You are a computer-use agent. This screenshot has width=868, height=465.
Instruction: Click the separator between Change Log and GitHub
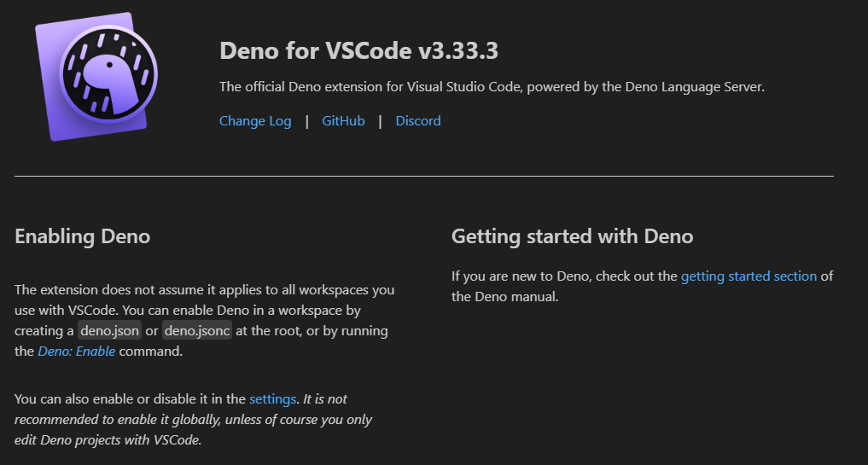point(306,120)
